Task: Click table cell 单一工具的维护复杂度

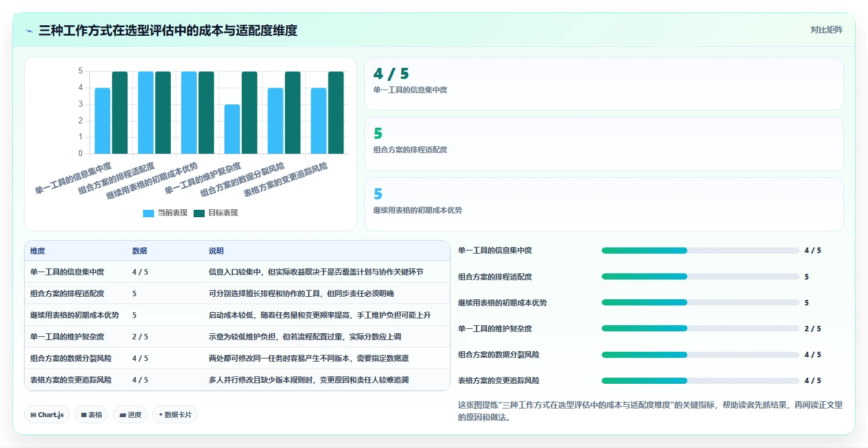Action: (x=67, y=337)
